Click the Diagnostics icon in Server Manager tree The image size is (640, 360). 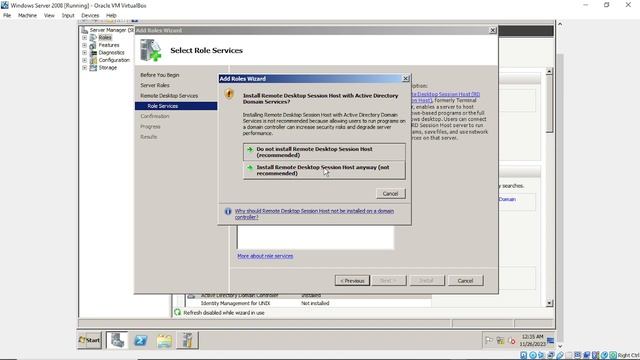point(93,53)
